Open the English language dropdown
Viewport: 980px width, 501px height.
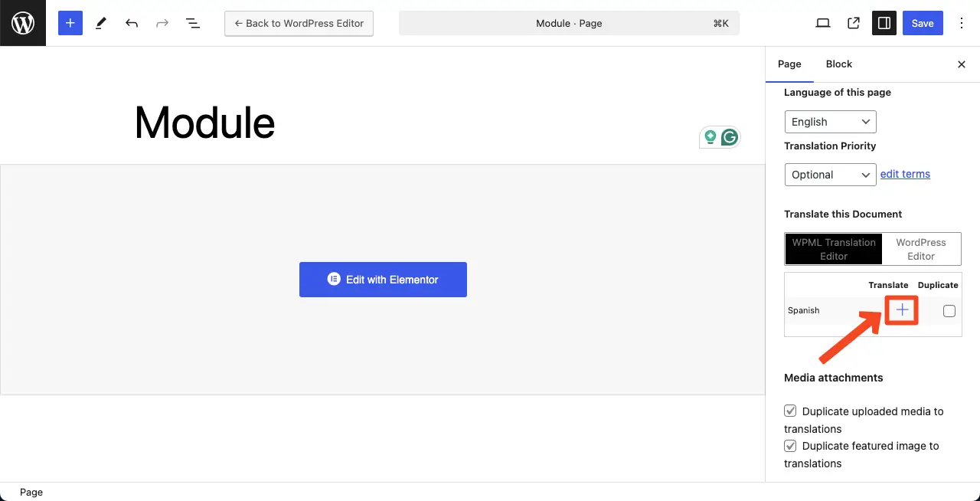[x=831, y=122]
